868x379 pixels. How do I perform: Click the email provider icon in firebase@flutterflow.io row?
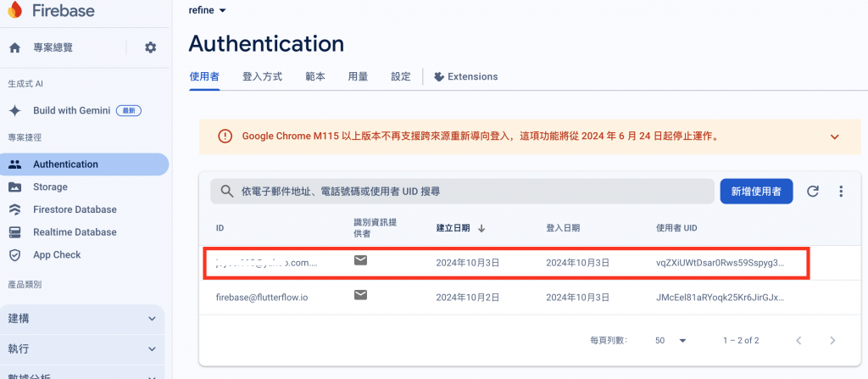click(x=360, y=295)
